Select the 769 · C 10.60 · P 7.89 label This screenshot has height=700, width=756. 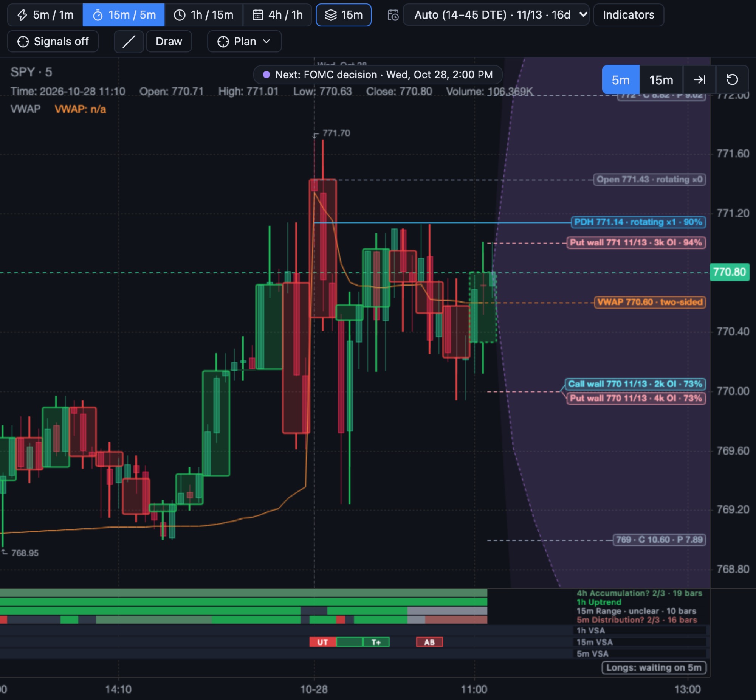[659, 540]
